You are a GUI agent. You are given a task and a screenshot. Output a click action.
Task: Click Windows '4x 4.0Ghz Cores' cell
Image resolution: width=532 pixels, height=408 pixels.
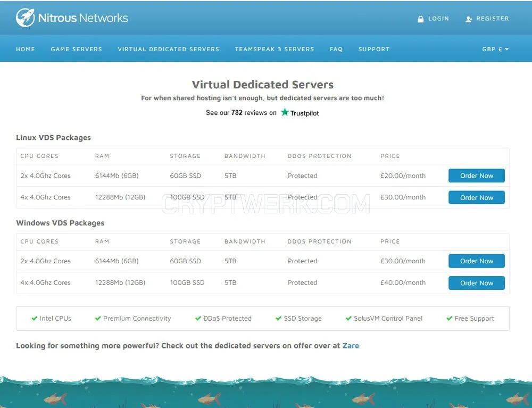[x=45, y=282]
